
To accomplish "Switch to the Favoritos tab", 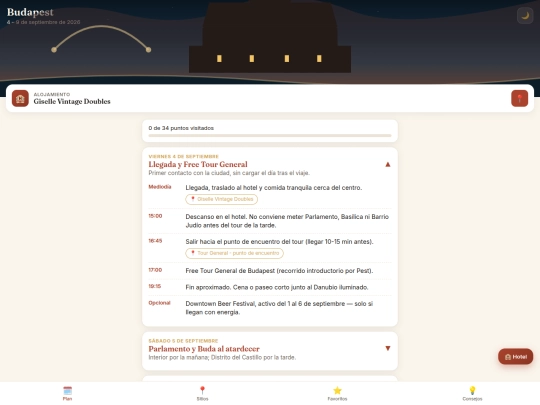I will [338, 393].
